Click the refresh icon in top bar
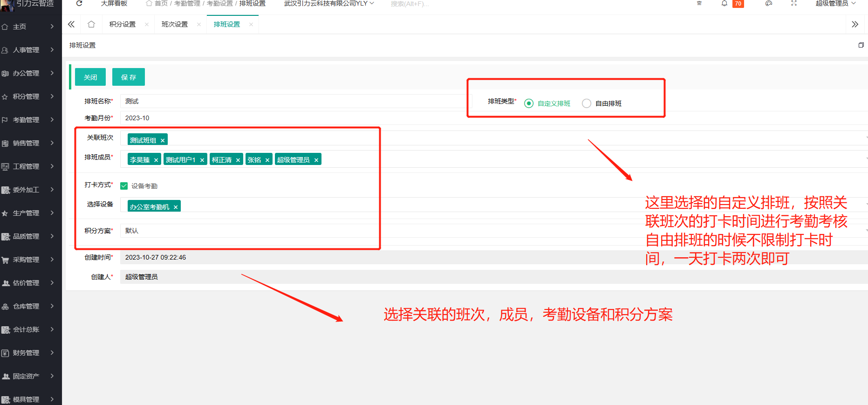 [79, 3]
